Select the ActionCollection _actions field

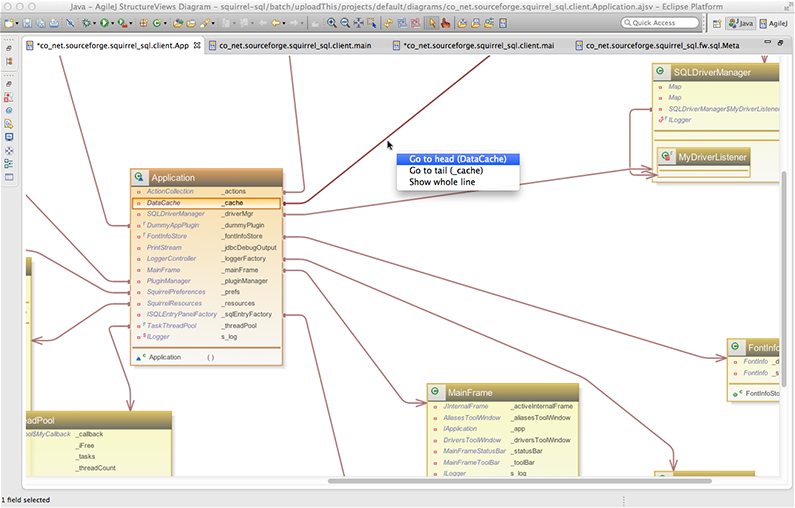(206, 192)
